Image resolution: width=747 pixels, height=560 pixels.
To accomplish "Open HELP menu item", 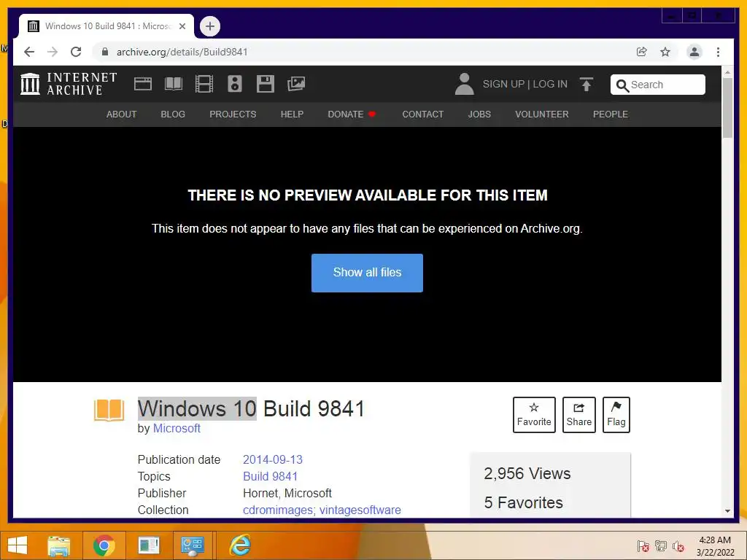I will 292,114.
